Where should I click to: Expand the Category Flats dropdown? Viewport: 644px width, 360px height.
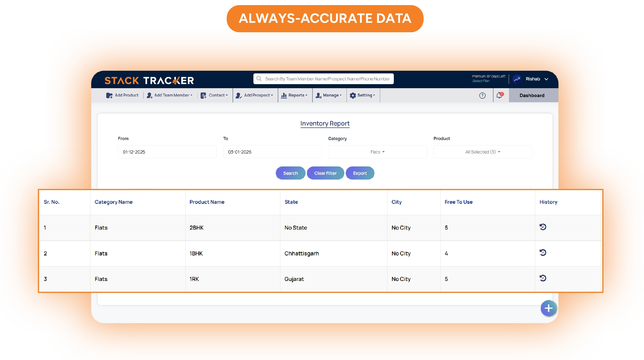tap(377, 152)
